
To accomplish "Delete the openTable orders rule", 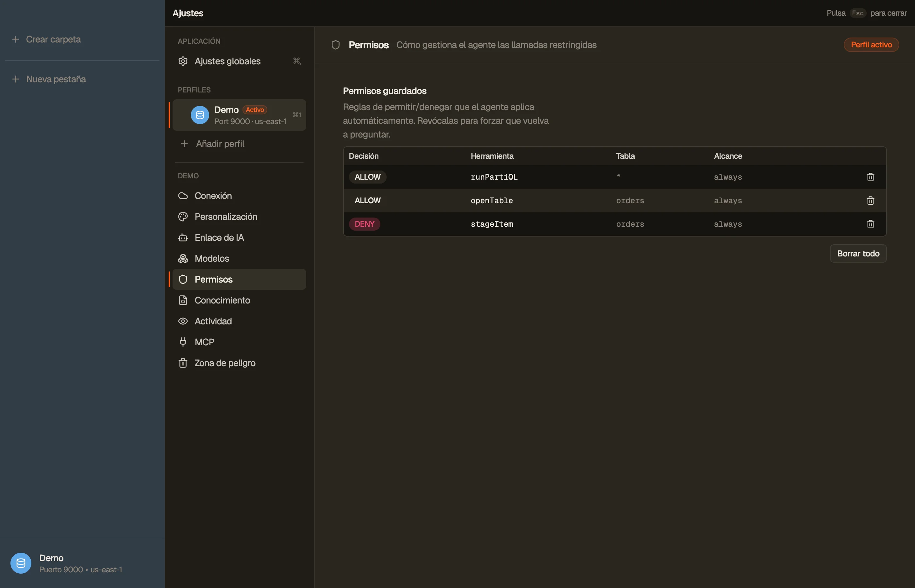I will click(x=870, y=201).
